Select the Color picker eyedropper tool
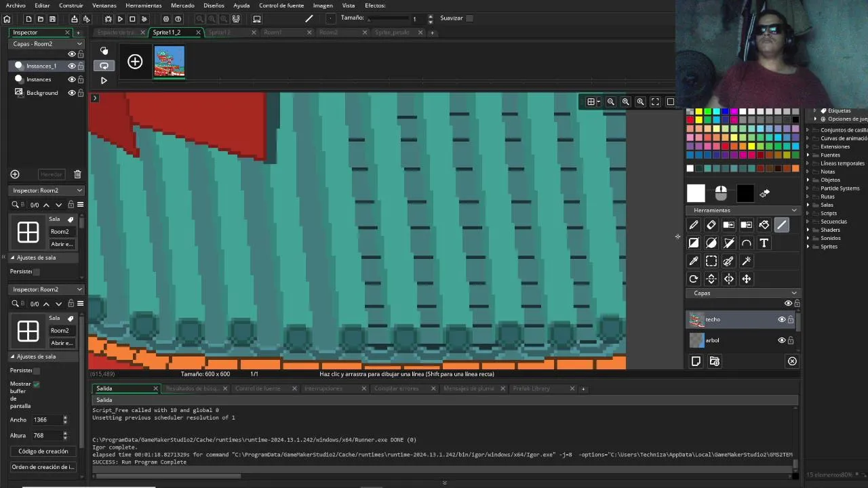Image resolution: width=868 pixels, height=488 pixels. (x=693, y=261)
